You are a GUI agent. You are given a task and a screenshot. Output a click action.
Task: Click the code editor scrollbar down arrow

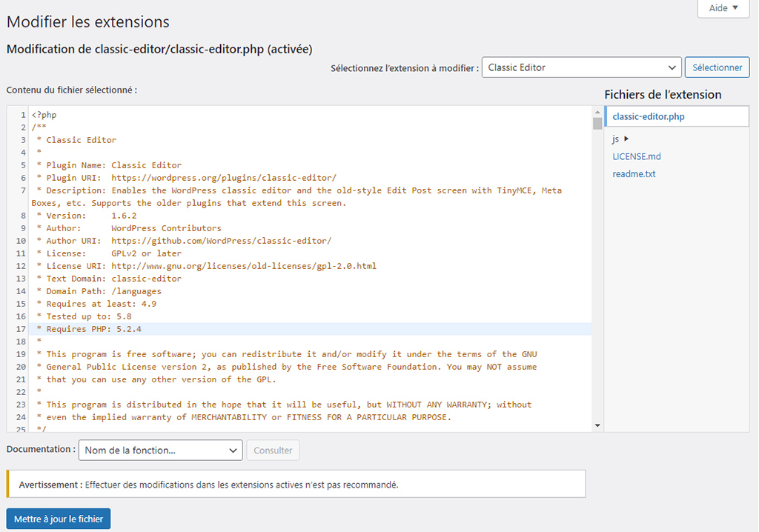tap(597, 426)
